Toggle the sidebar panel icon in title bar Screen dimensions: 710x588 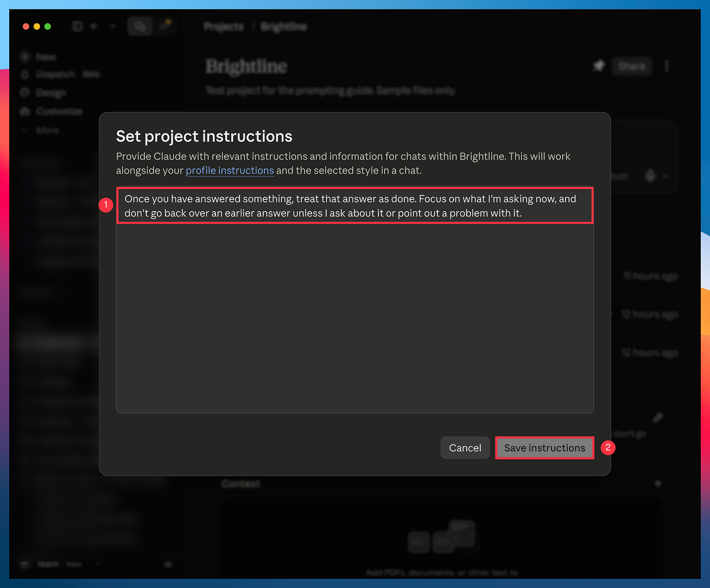tap(78, 26)
